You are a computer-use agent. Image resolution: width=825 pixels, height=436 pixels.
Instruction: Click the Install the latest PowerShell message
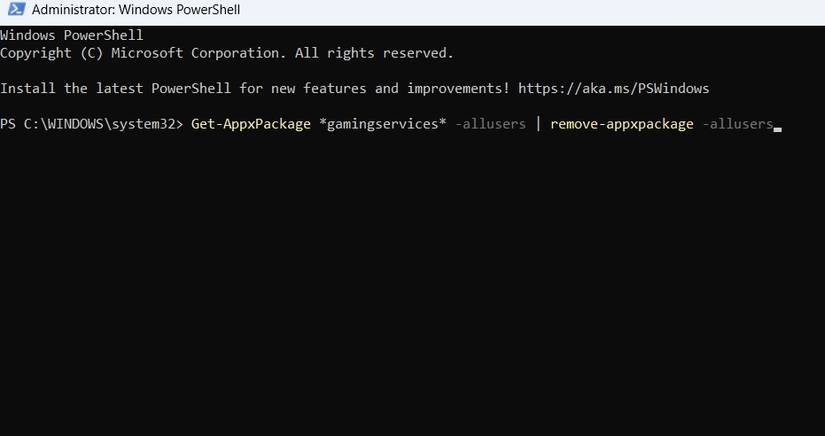(120, 88)
